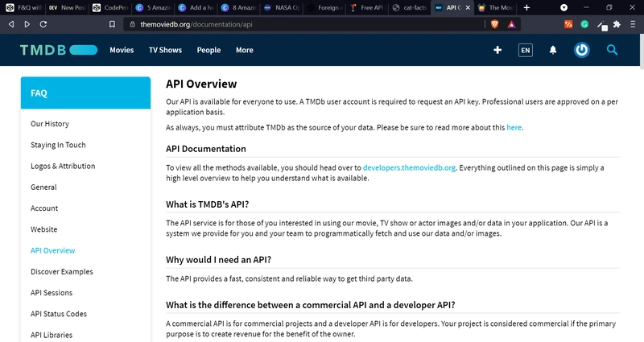Go forward with the browser forward arrow
This screenshot has width=644, height=342.
[x=27, y=24]
